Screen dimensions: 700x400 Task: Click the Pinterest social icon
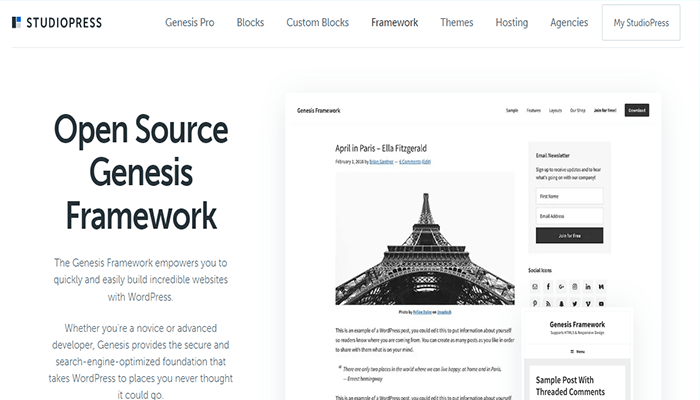(536, 302)
